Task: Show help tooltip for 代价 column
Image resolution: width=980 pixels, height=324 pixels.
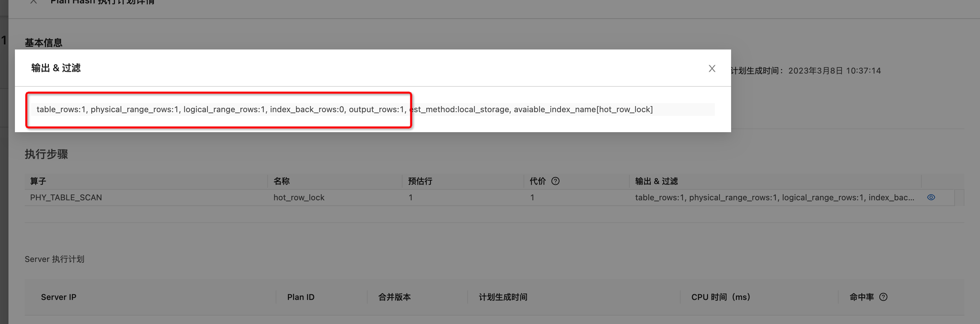Action: click(x=555, y=181)
